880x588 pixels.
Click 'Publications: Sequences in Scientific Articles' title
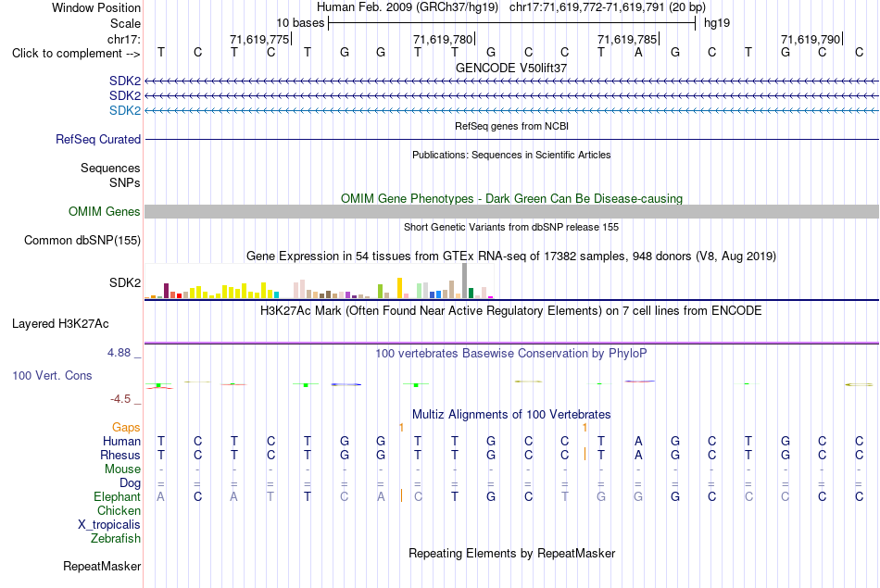pos(511,155)
